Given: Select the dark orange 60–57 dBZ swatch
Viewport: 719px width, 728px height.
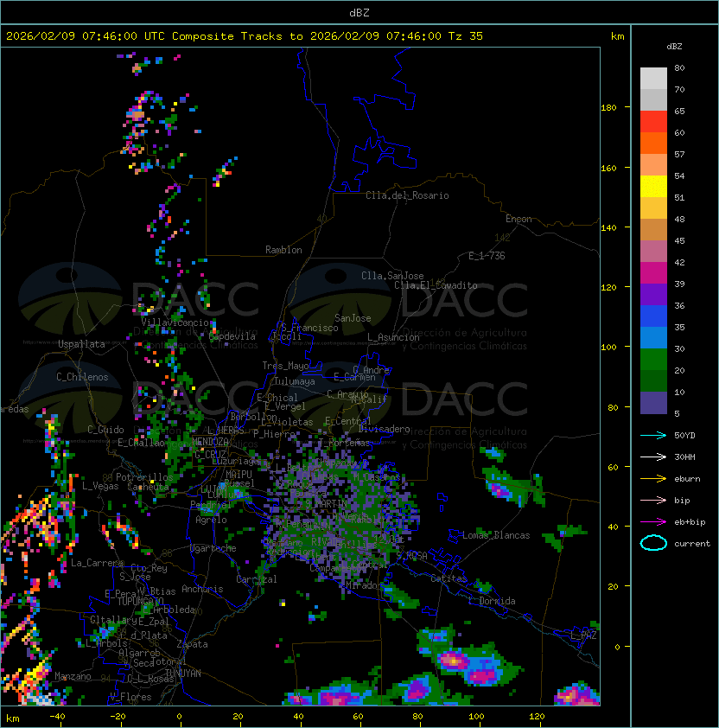Looking at the screenshot, I should 653,143.
